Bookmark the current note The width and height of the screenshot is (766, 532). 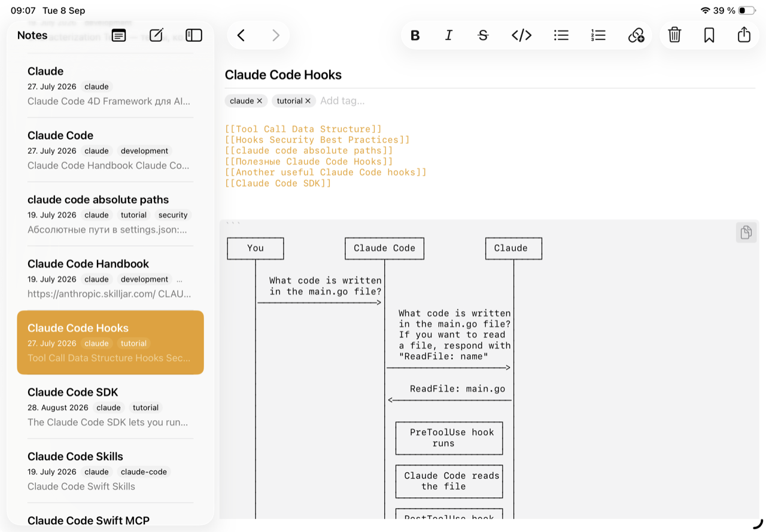click(709, 35)
